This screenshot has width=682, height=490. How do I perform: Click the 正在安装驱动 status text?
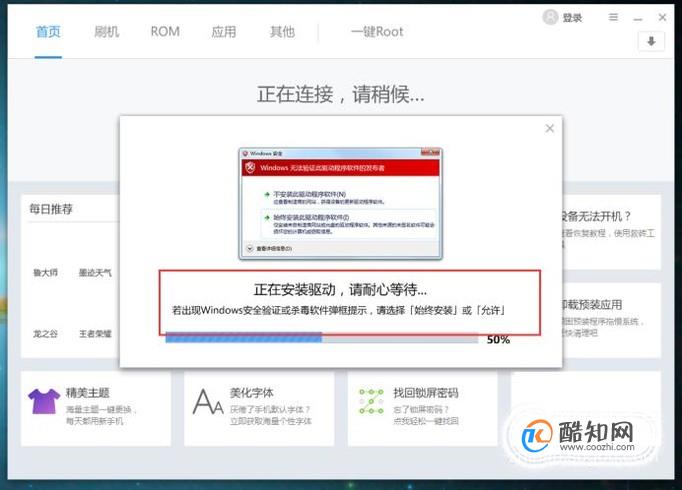click(340, 290)
